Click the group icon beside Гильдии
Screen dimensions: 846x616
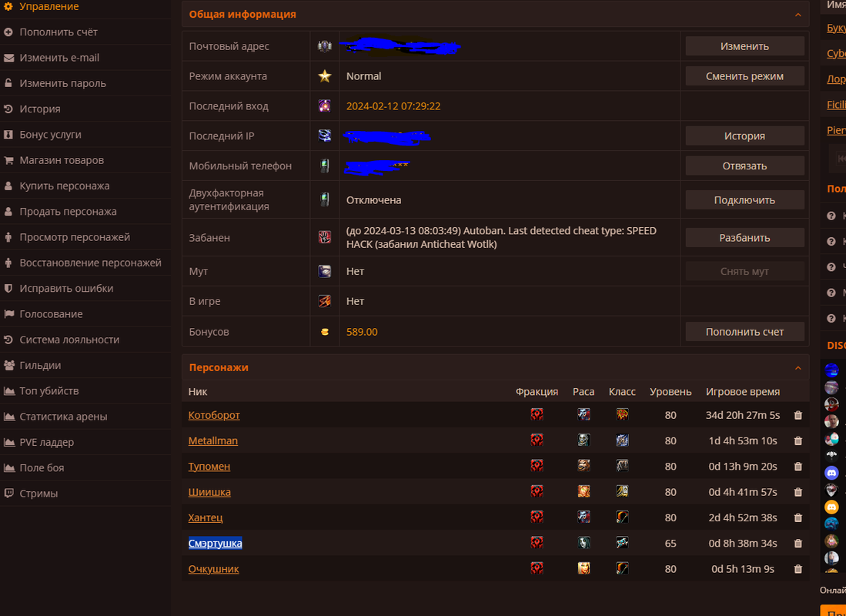(8, 366)
